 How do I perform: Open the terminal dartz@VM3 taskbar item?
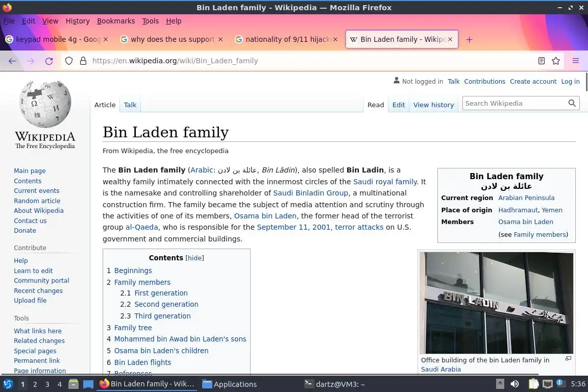click(334, 384)
